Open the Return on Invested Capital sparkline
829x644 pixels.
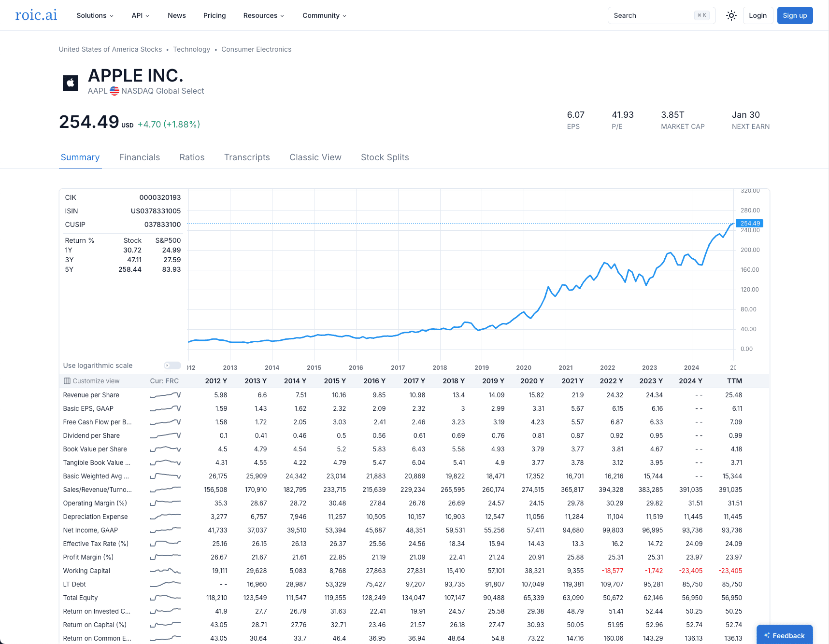point(165,611)
